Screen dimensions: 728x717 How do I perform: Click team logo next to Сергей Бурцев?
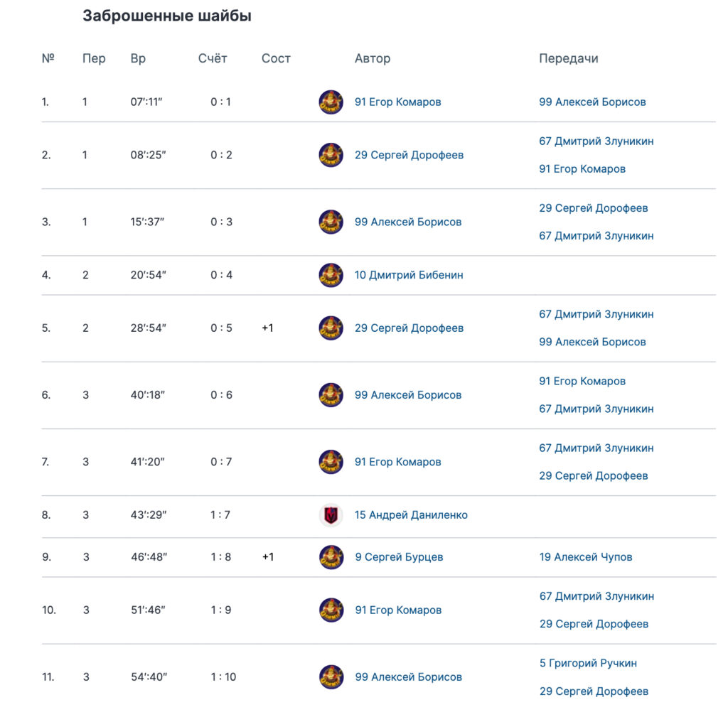pos(331,557)
